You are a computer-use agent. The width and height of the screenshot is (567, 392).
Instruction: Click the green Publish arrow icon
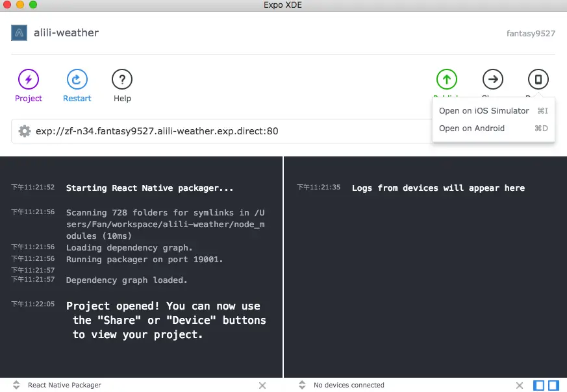(447, 79)
